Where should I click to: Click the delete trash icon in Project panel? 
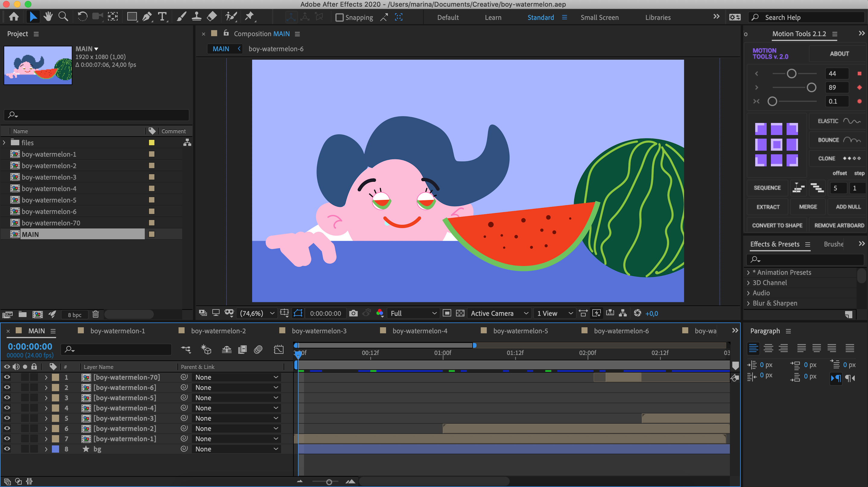coord(96,314)
